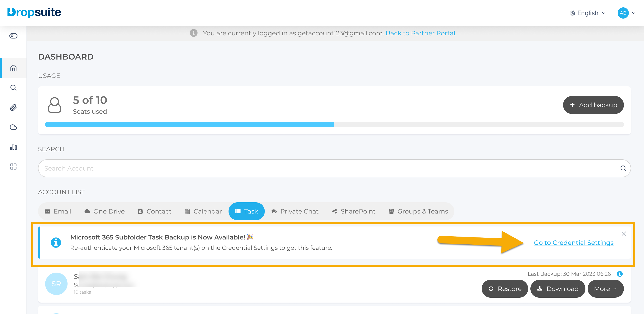Switch to the One Drive tab

point(104,211)
